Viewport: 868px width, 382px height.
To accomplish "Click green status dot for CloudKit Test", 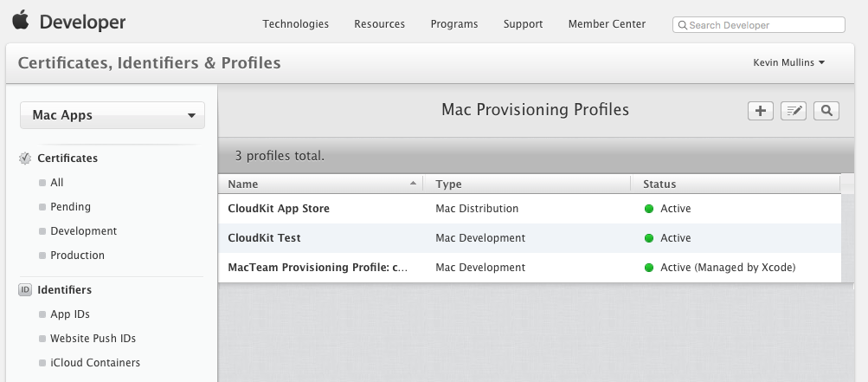I will coord(649,238).
